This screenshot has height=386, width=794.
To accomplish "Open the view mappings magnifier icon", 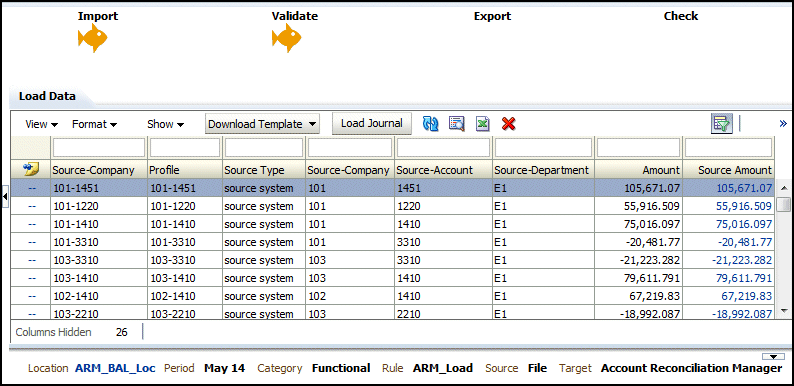I will pyautogui.click(x=457, y=124).
